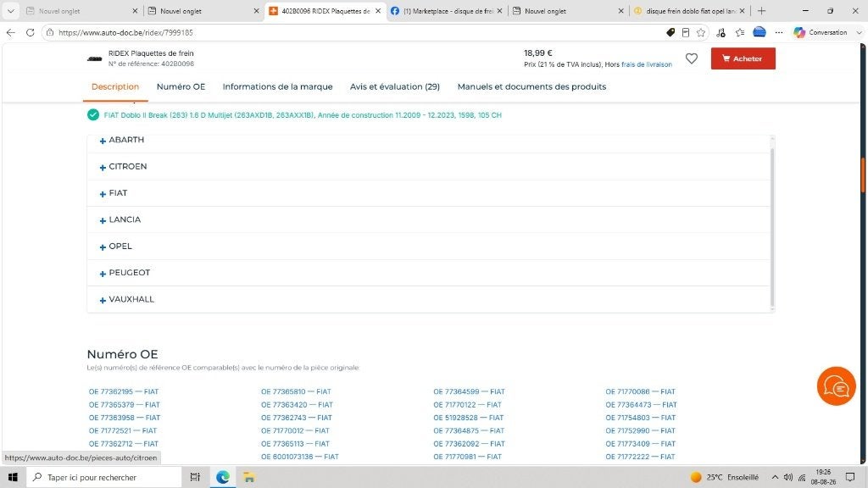Screen dimensions: 868x488
Task: Open weather 25°C Ensoleillé widget
Action: (725, 477)
